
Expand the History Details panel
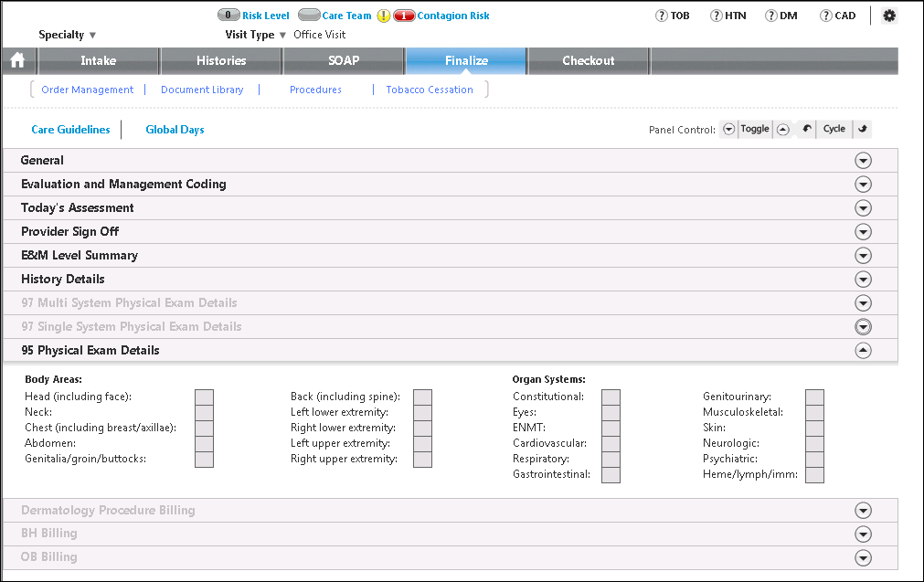[864, 280]
